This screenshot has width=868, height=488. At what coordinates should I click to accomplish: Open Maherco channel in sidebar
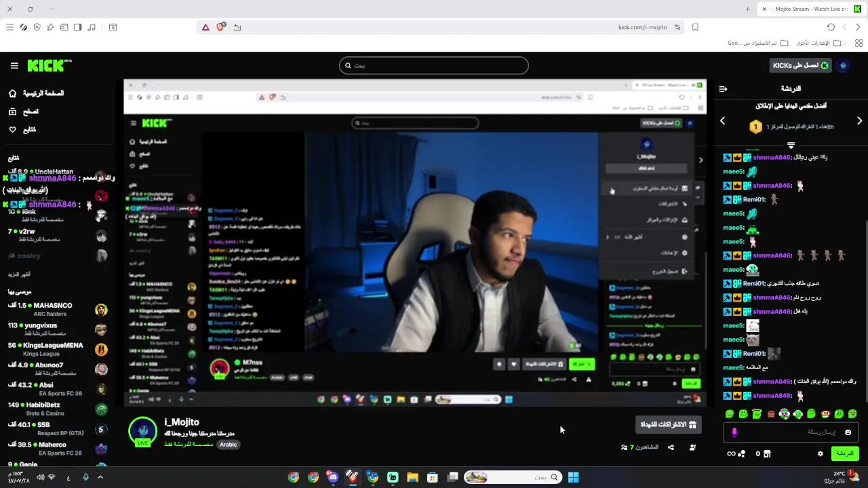pos(58,449)
